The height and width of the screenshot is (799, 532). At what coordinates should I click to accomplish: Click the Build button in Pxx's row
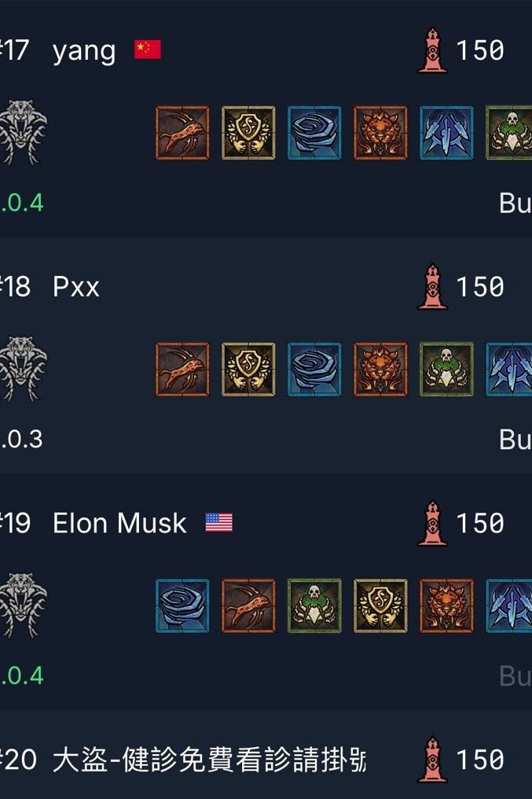[x=515, y=440]
